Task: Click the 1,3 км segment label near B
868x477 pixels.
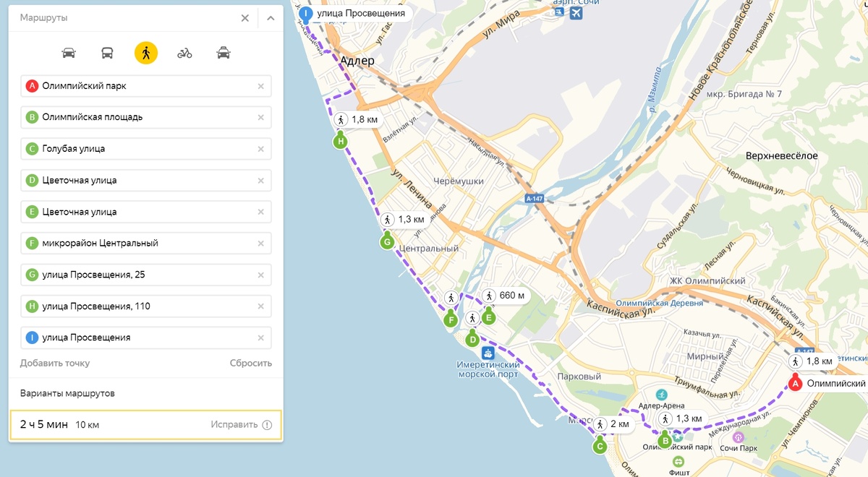Action: click(682, 418)
